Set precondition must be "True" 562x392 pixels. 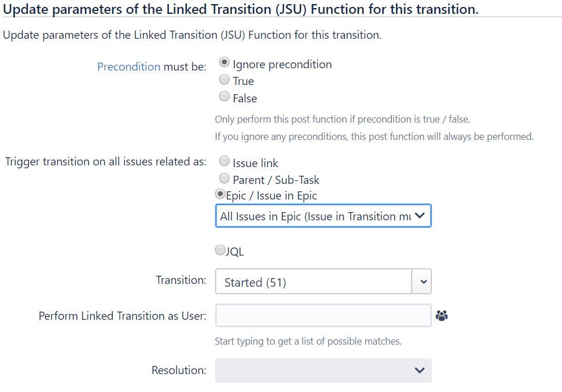[224, 79]
